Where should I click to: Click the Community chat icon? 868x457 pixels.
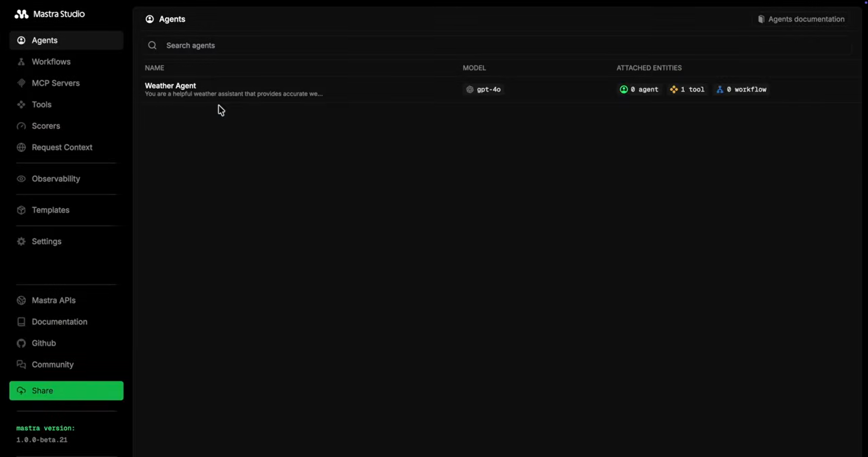[21, 365]
